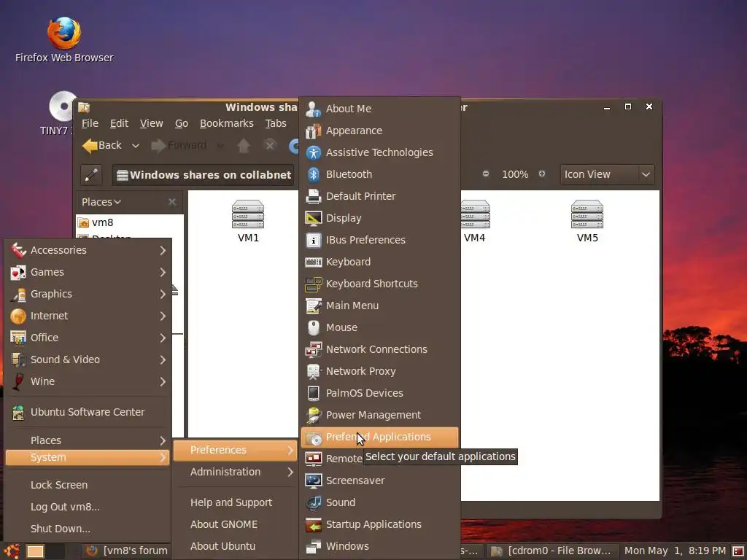This screenshot has width=747, height=560.
Task: Open Sound preferences icon
Action: coord(313,502)
